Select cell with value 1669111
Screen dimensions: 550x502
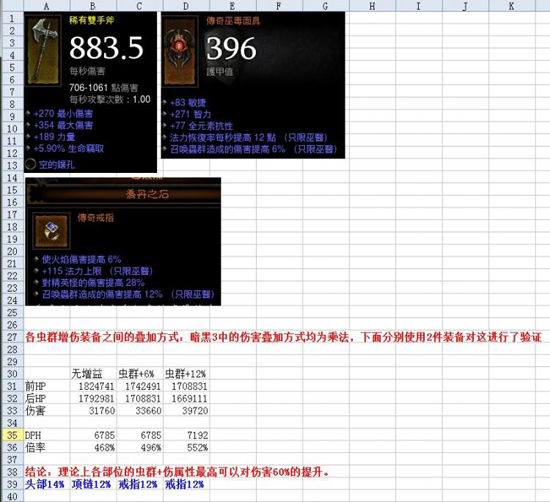pos(186,398)
